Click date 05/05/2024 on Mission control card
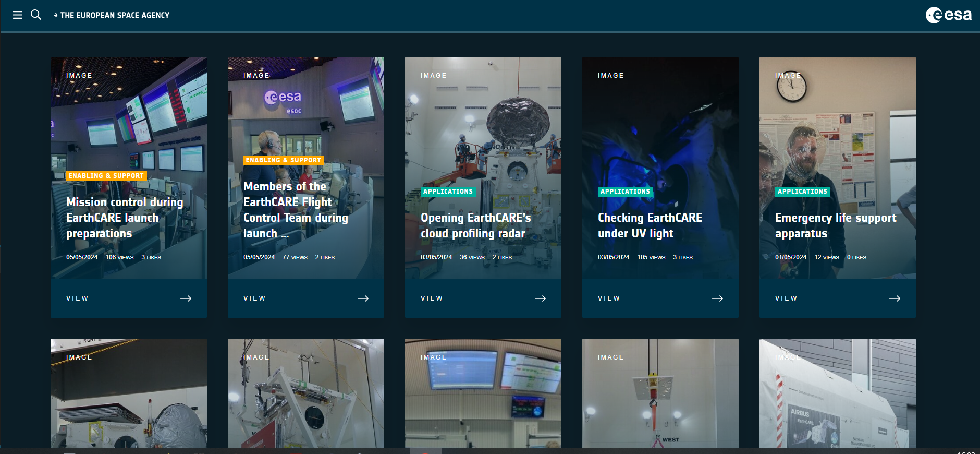 coord(82,257)
